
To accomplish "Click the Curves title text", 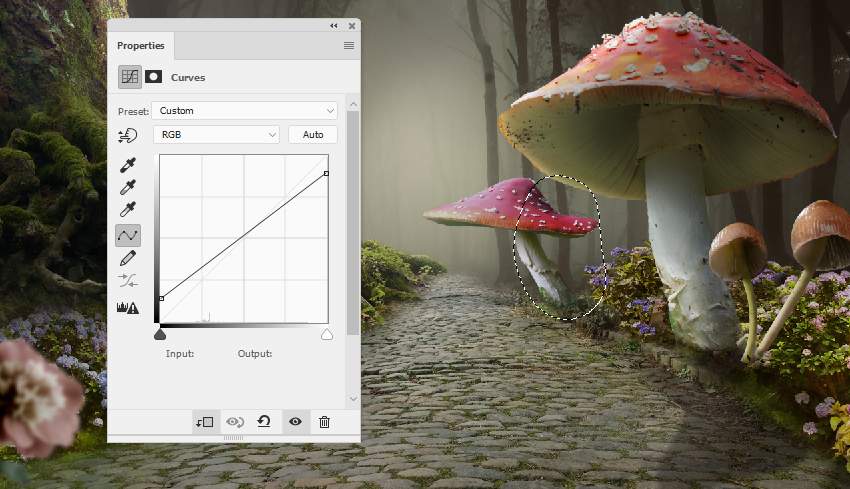I will (x=188, y=78).
